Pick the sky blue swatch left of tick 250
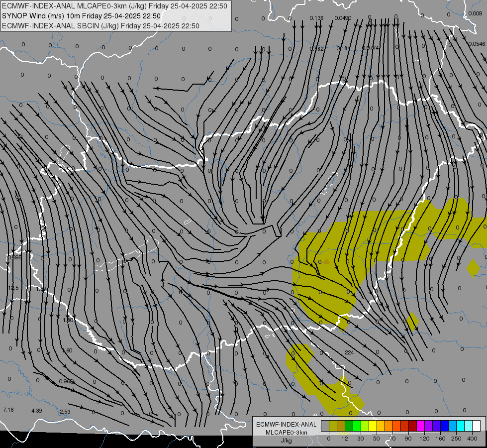Image resolution: width=487 pixels, height=448 pixels. point(453,426)
